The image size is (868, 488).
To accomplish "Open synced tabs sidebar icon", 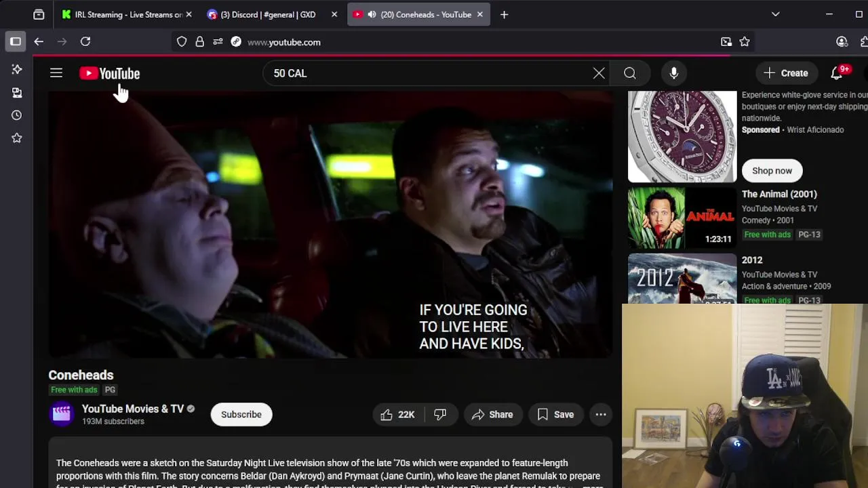I will click(x=17, y=92).
